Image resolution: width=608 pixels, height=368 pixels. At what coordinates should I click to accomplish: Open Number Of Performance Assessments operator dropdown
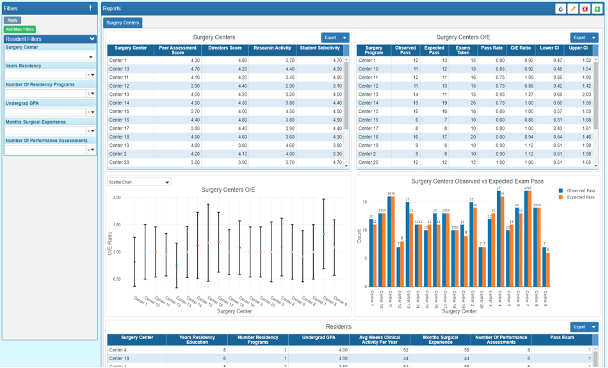91,149
